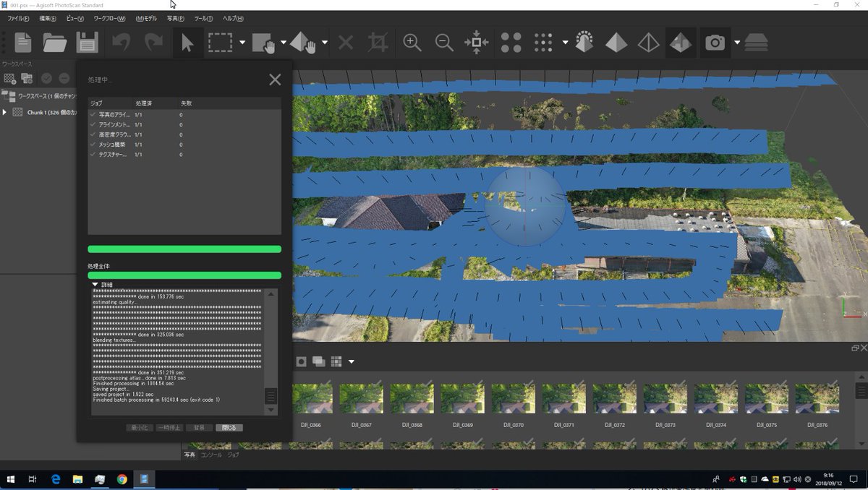
Task: Open the ヘルプ(H) menu
Action: 233,18
